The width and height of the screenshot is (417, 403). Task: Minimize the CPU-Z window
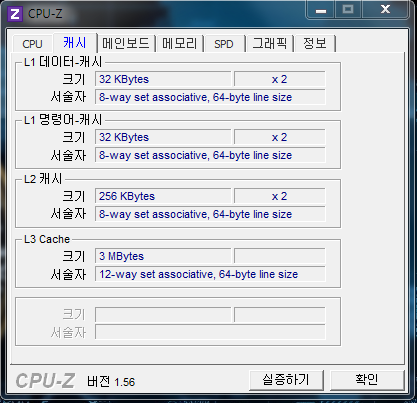tap(321, 10)
